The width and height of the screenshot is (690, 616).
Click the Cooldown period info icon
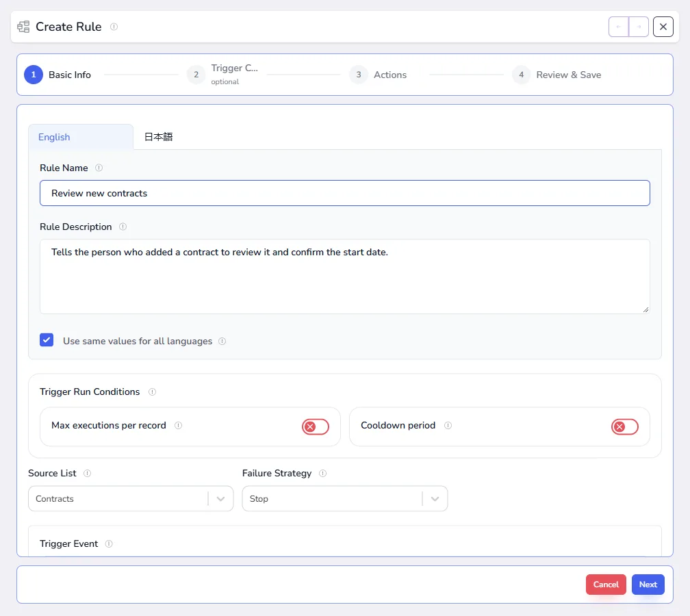(448, 426)
